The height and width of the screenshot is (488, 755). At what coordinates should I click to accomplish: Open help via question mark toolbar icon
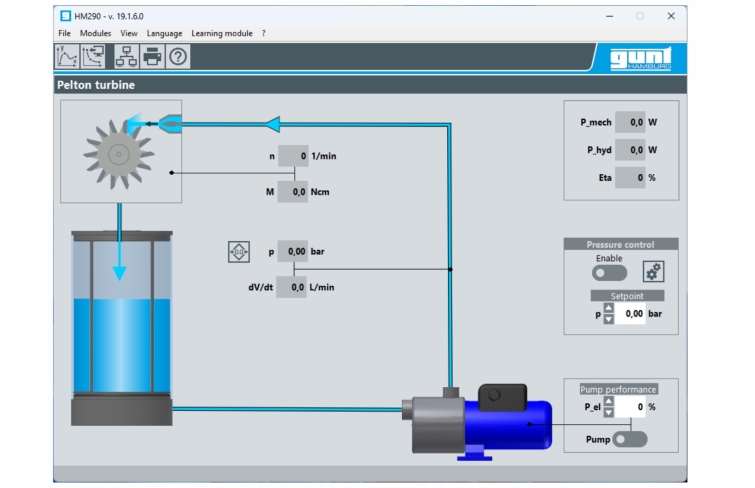pyautogui.click(x=178, y=57)
